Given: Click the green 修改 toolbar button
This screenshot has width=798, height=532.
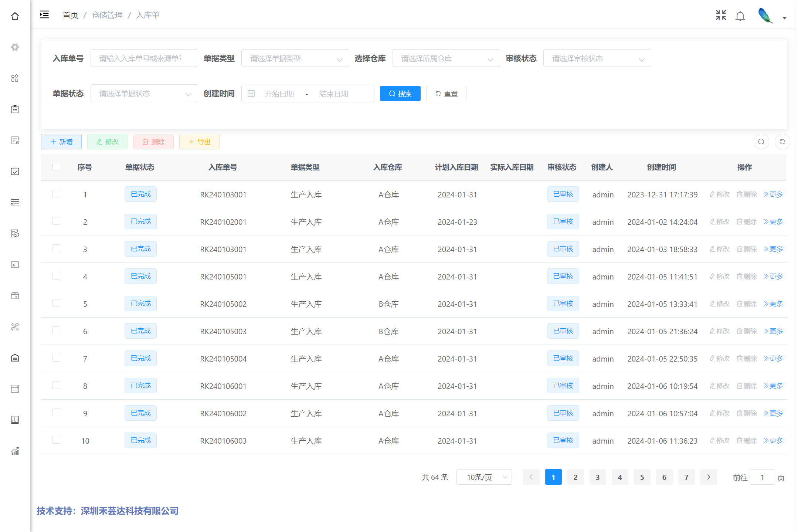Looking at the screenshot, I should [107, 142].
